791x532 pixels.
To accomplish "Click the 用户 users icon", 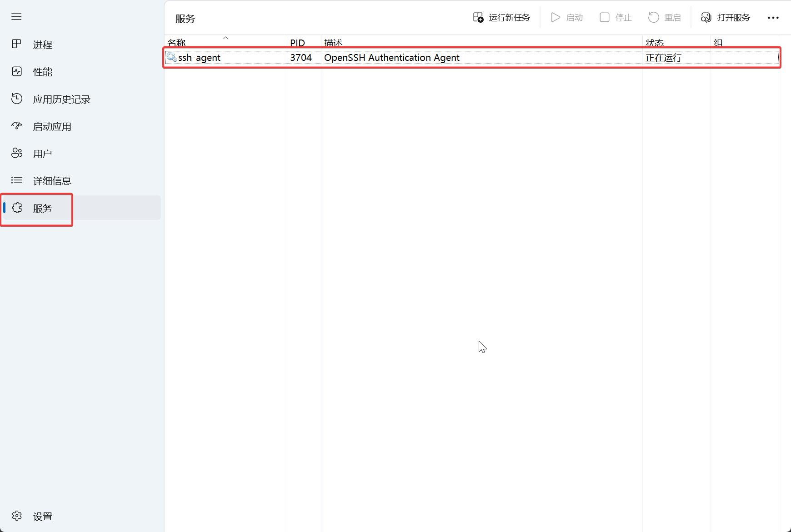I will click(x=17, y=154).
